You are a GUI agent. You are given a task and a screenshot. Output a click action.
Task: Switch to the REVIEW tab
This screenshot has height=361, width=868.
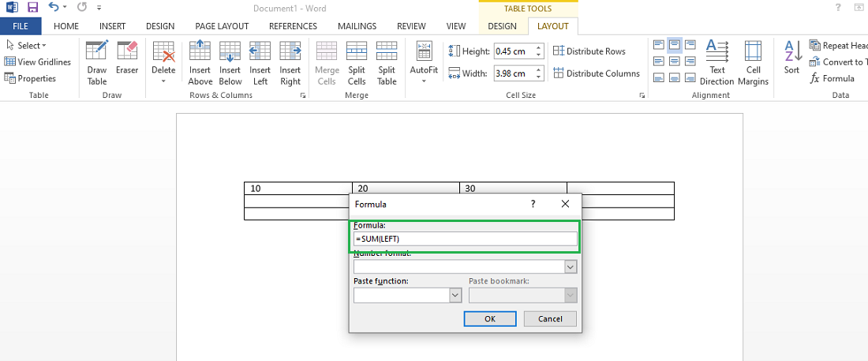(x=411, y=26)
